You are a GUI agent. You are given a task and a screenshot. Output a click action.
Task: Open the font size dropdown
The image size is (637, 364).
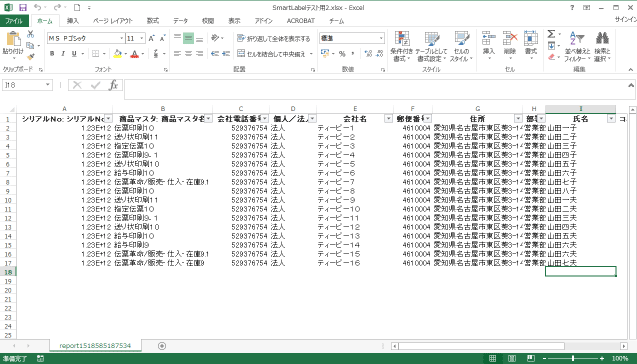(x=142, y=38)
